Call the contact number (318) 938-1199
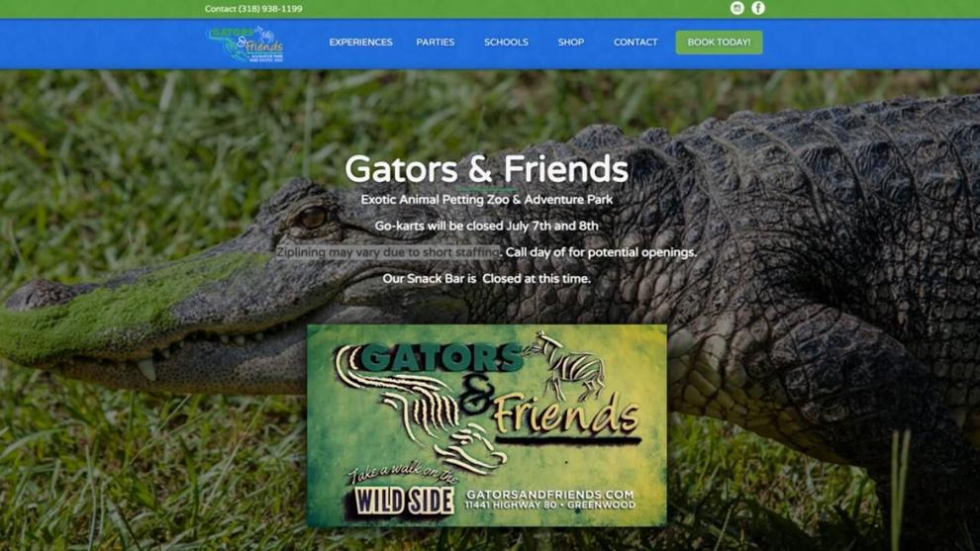This screenshot has width=980, height=551. [x=253, y=9]
